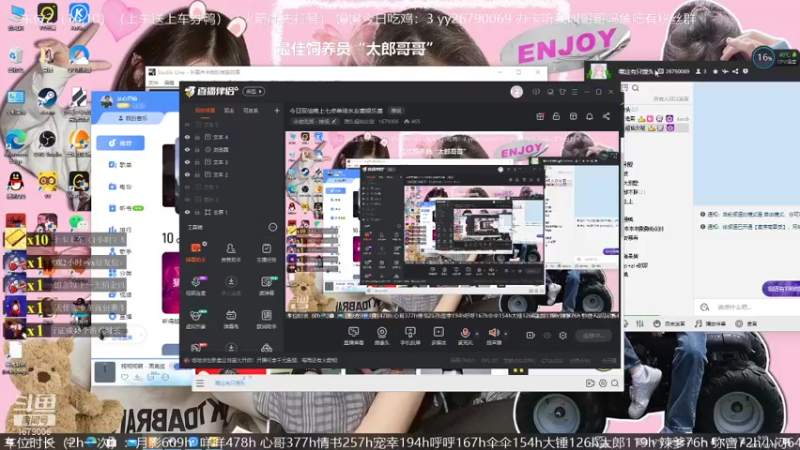Viewport: 800px width, 450px height.
Task: Click the start broadcast button at bottom right
Action: [x=593, y=335]
